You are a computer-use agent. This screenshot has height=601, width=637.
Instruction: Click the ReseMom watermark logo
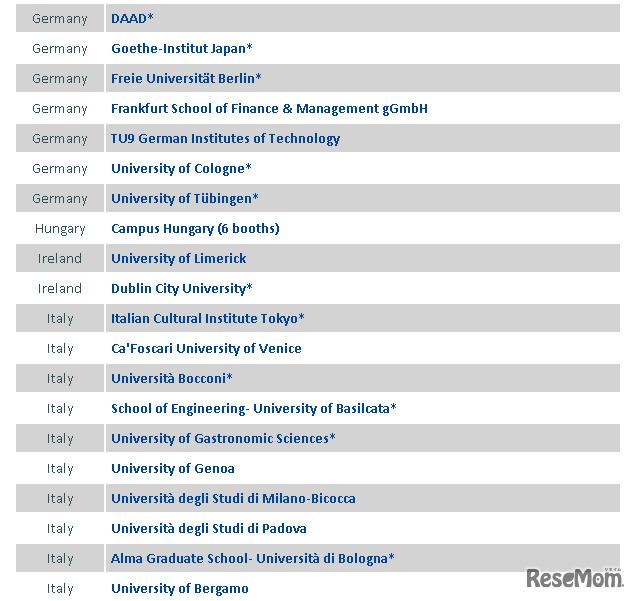573,577
